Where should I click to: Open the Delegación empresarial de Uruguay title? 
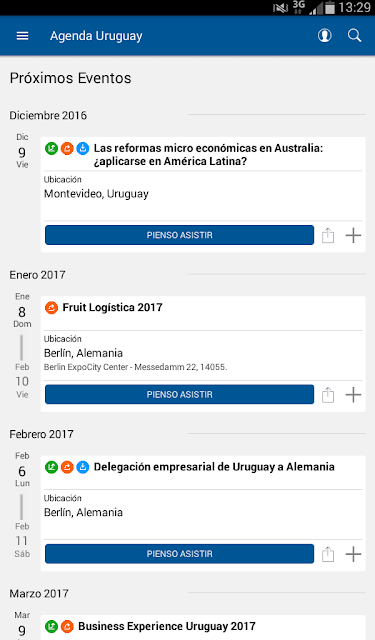coord(214,467)
